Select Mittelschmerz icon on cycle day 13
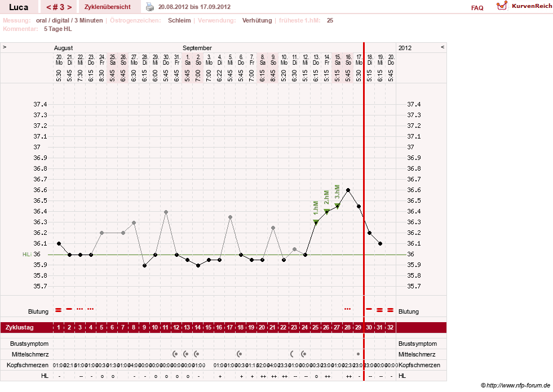Image resolution: width=553 pixels, height=392 pixels. pyautogui.click(x=186, y=354)
